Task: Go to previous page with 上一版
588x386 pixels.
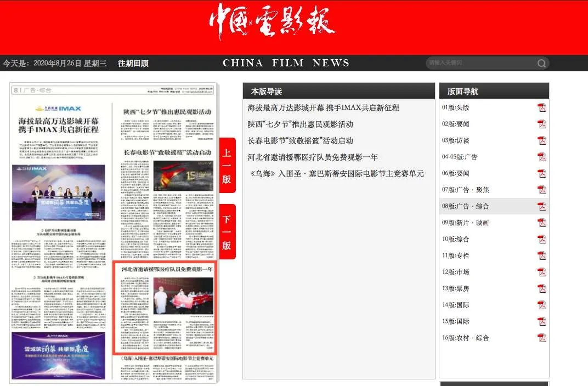Action: click(x=227, y=165)
